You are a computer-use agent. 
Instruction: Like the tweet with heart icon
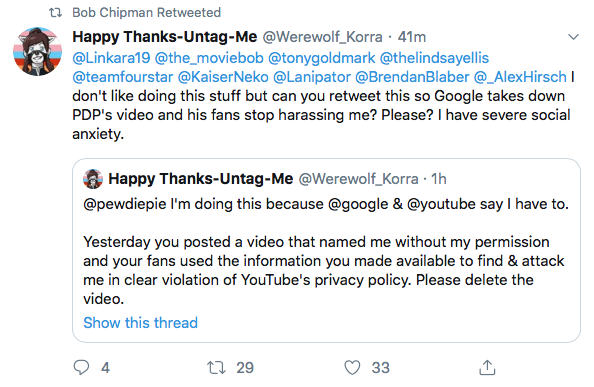click(x=352, y=367)
